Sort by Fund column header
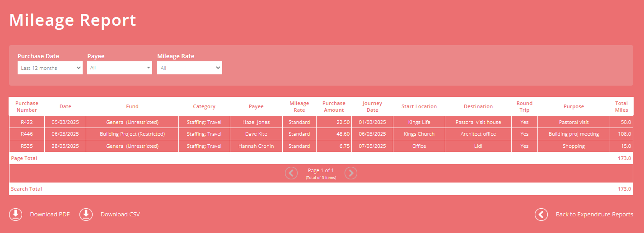 coord(132,107)
